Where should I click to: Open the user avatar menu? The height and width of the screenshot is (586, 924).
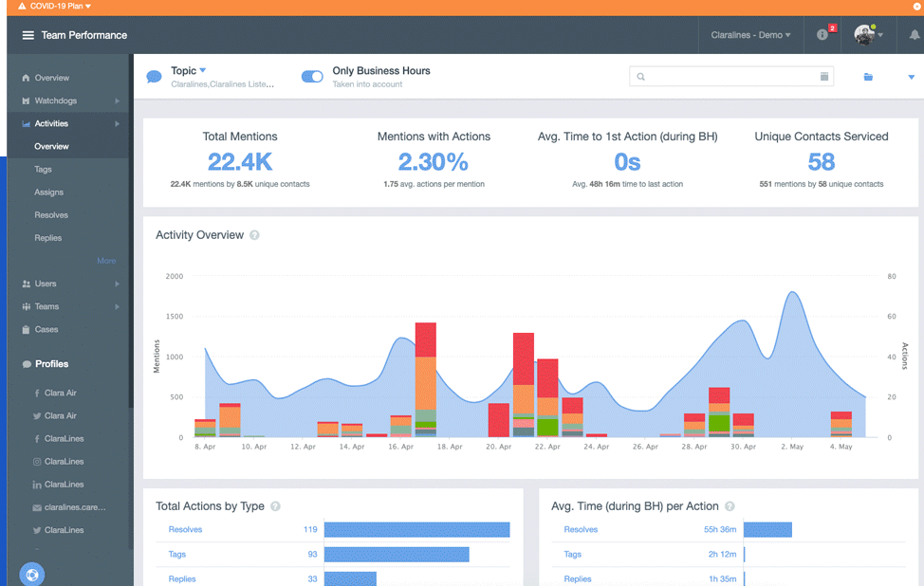coord(864,35)
